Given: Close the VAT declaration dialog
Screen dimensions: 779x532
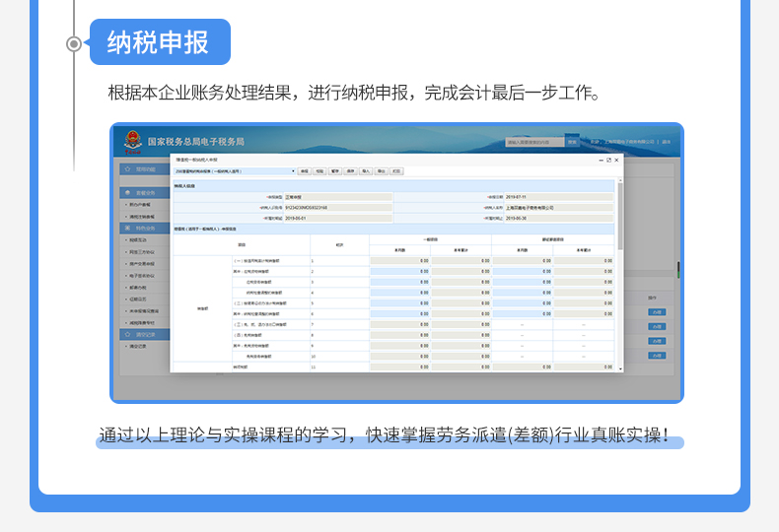Looking at the screenshot, I should [x=617, y=159].
